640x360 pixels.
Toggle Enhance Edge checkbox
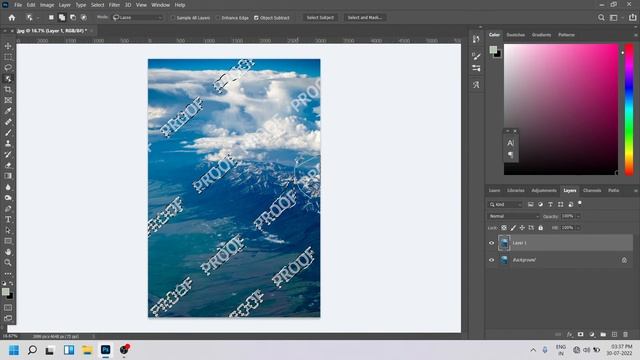(218, 18)
